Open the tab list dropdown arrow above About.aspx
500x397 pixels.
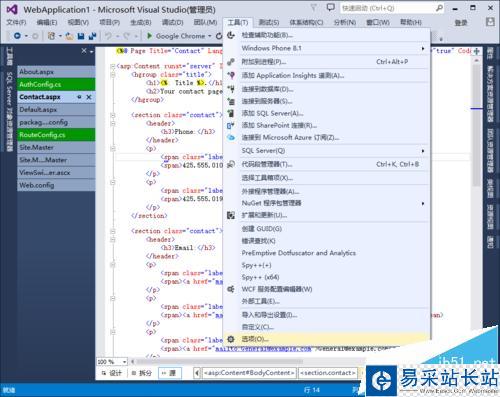click(x=91, y=51)
